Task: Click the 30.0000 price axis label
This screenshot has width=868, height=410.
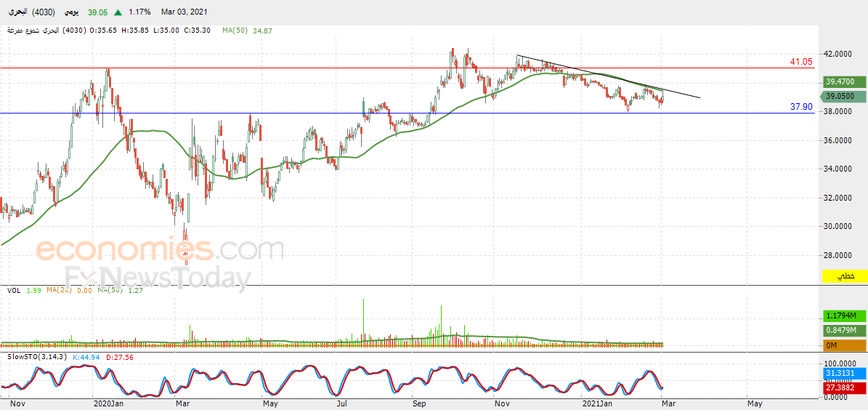Action: pos(839,226)
